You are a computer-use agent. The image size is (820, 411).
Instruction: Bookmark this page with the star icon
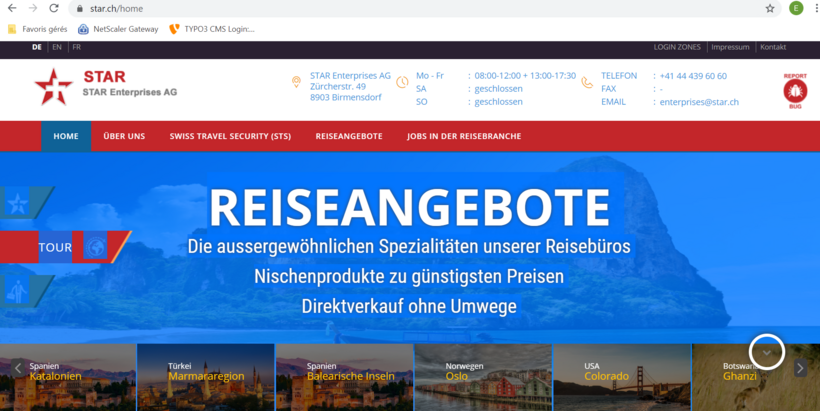pos(770,8)
